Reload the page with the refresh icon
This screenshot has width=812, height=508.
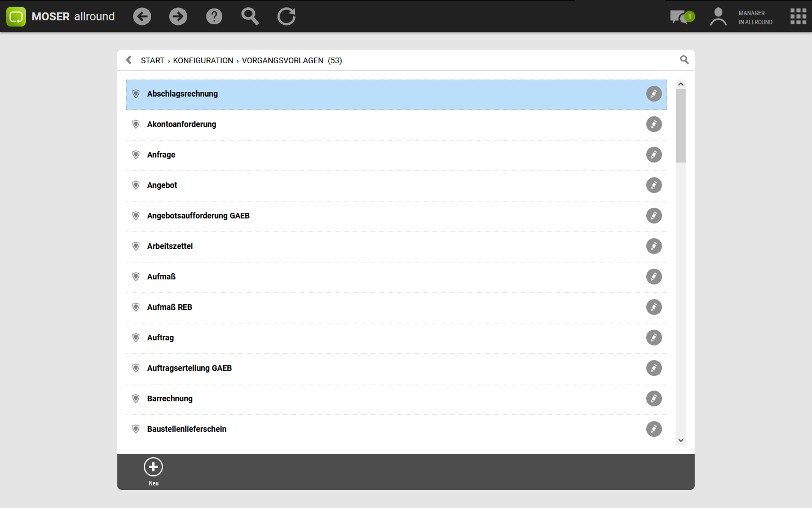click(x=286, y=16)
